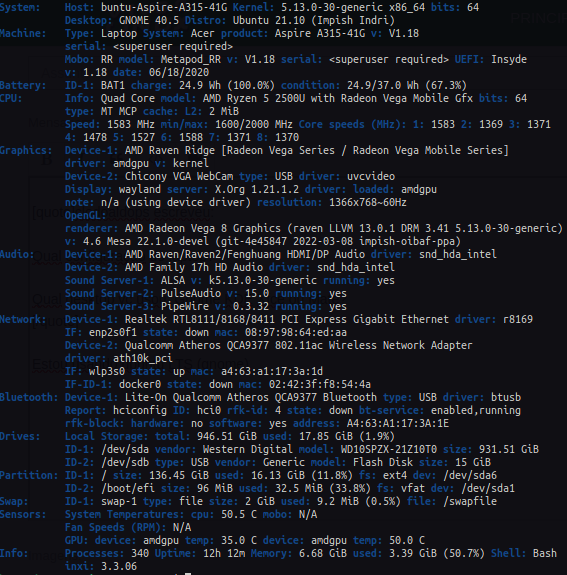
Task: Click inxi version '3.3.06'
Action: tap(119, 567)
